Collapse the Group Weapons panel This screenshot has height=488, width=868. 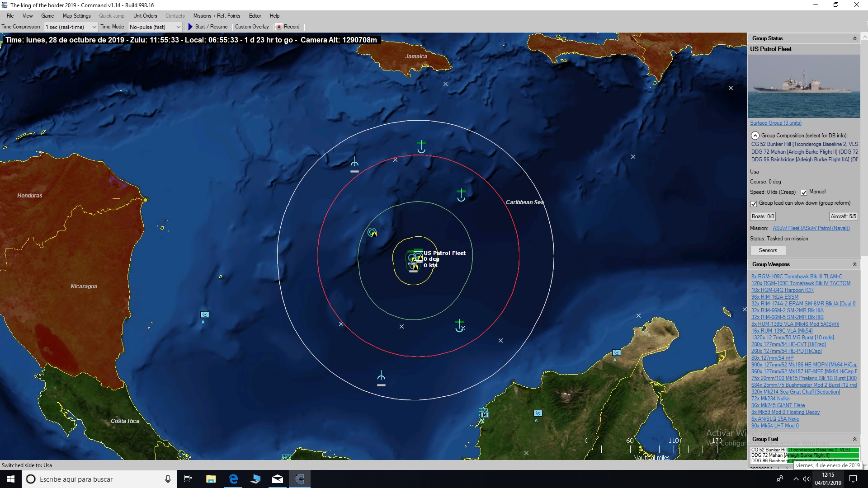click(x=854, y=264)
